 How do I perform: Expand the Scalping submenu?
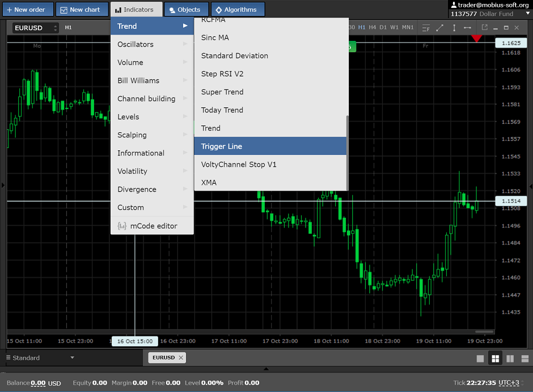[x=153, y=135]
